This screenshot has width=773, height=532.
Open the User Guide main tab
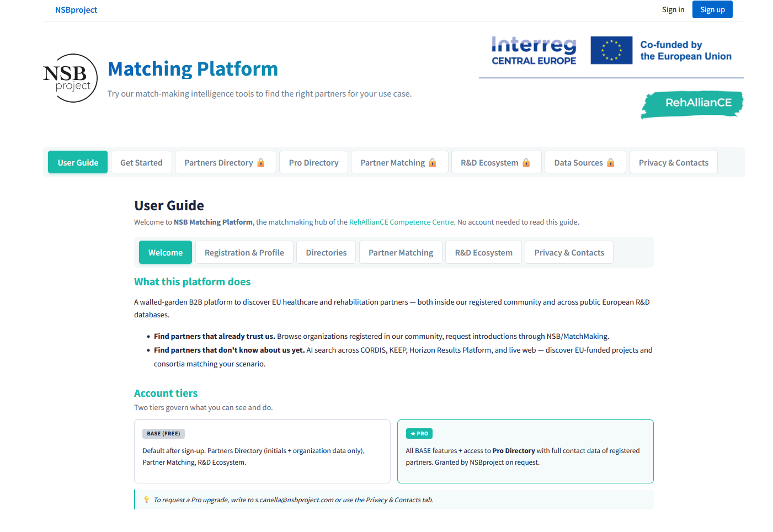[x=78, y=162]
